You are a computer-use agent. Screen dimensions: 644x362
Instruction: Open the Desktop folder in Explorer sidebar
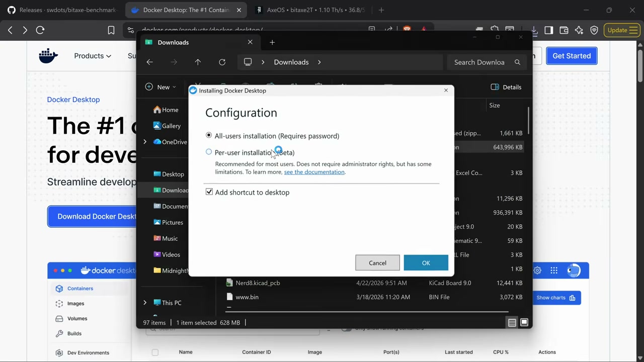(169, 174)
